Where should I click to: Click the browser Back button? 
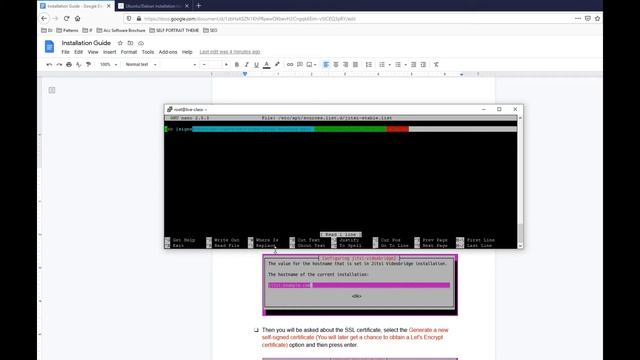44,18
